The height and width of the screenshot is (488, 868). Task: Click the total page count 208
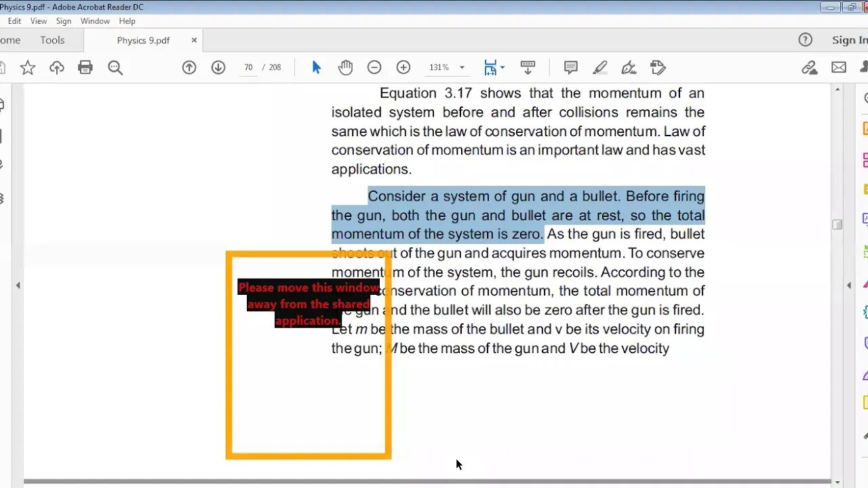point(275,67)
